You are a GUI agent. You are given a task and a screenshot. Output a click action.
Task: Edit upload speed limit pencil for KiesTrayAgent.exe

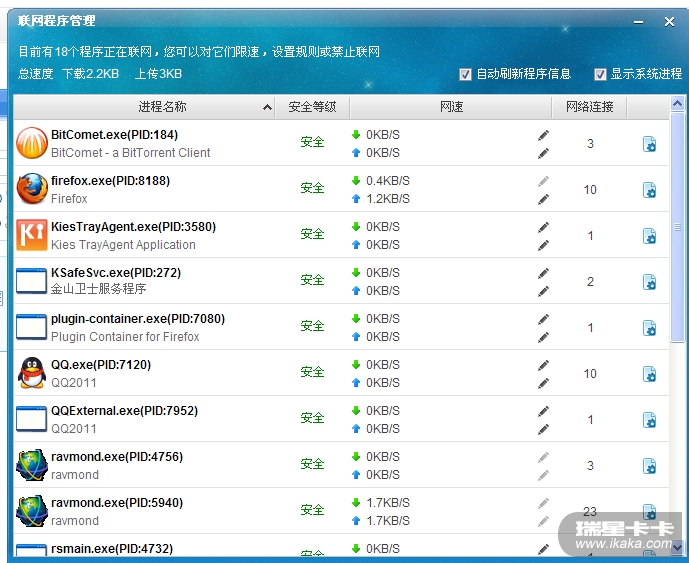(x=543, y=245)
